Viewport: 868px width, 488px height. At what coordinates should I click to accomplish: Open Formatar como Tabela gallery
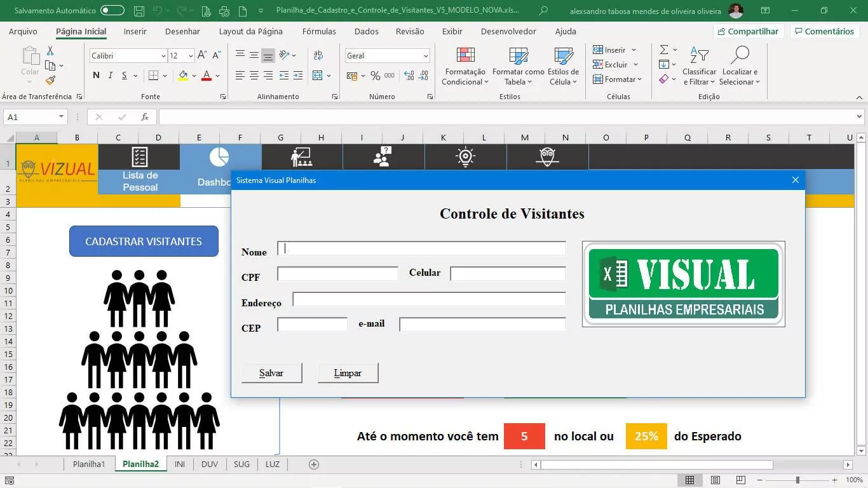click(x=518, y=66)
